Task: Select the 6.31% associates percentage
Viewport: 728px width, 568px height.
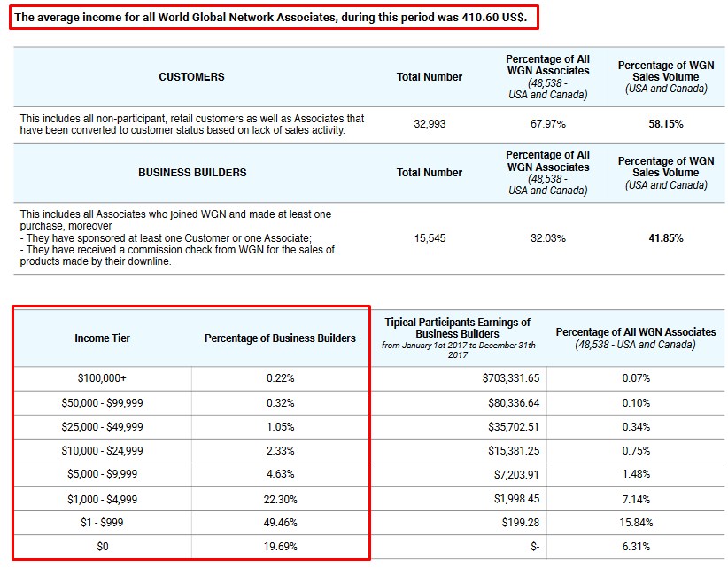Action: point(636,547)
